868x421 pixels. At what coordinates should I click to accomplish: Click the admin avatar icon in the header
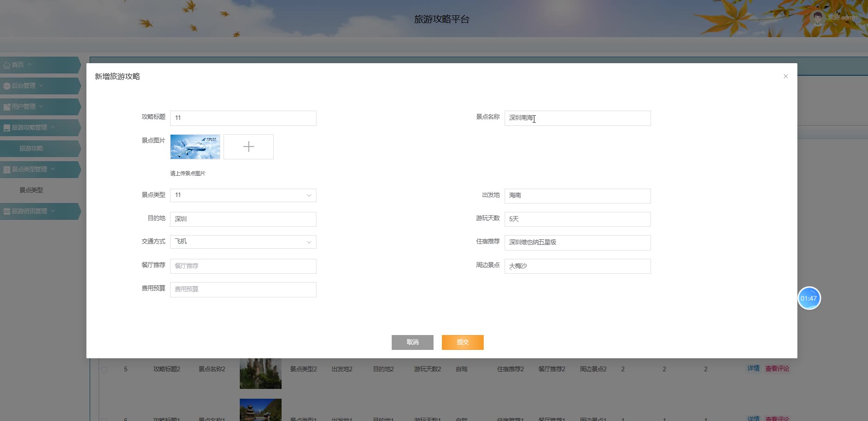coord(817,18)
